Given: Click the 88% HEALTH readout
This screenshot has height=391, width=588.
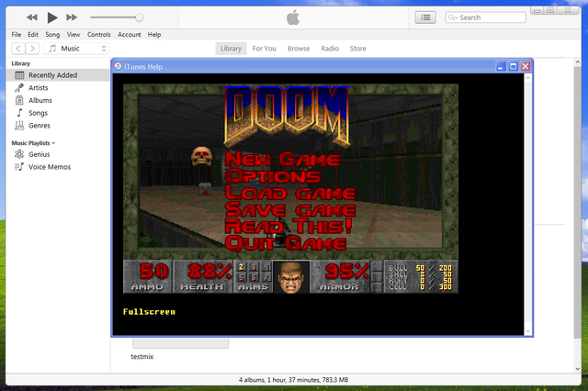Looking at the screenshot, I should pos(204,277).
